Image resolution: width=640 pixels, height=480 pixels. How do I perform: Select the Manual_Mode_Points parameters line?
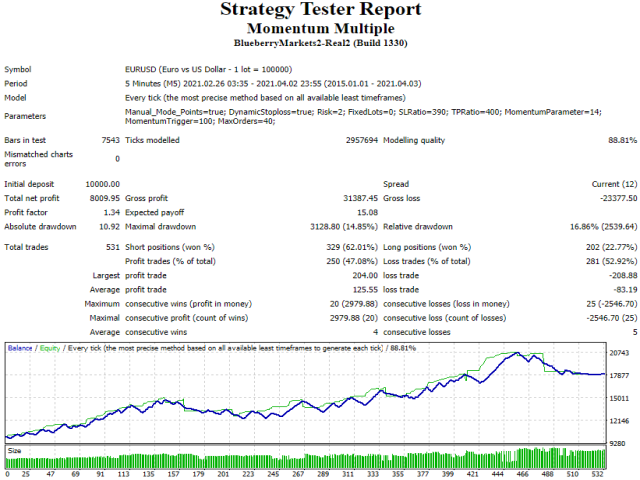363,112
